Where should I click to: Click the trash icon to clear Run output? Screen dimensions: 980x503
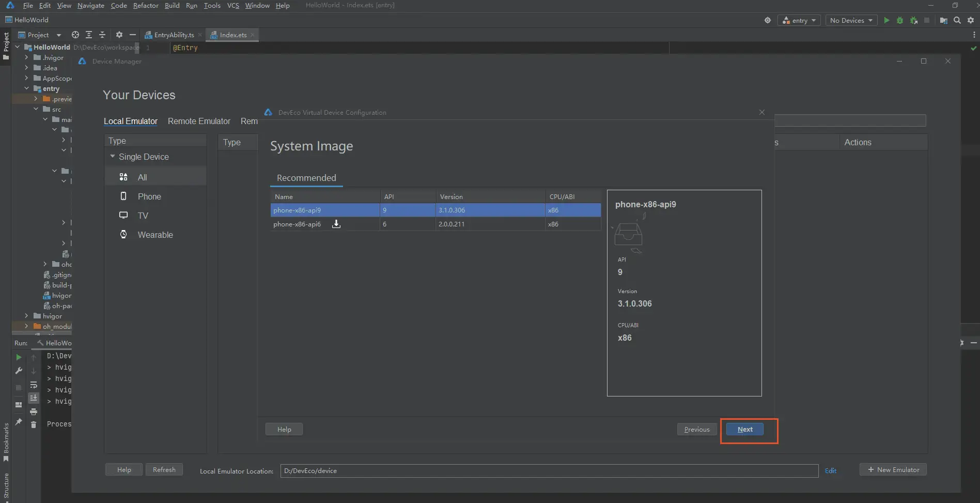coord(34,424)
